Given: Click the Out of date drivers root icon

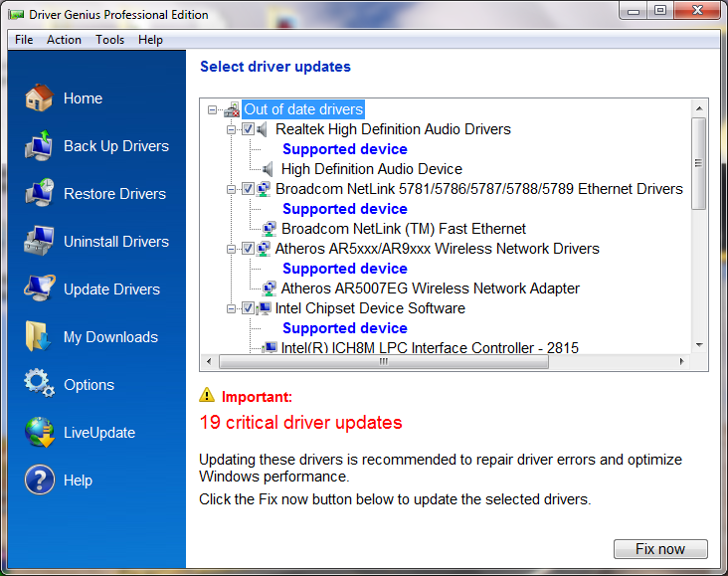Looking at the screenshot, I should [x=232, y=109].
